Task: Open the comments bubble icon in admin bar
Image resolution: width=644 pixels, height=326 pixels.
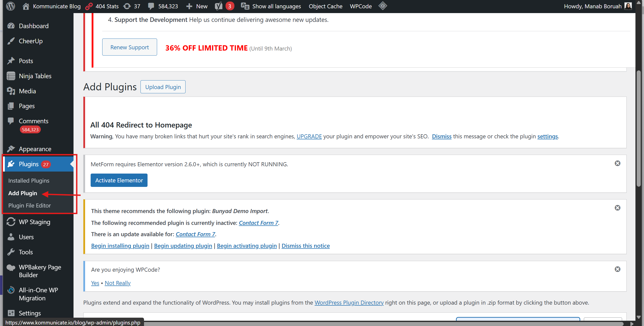Action: coord(151,6)
